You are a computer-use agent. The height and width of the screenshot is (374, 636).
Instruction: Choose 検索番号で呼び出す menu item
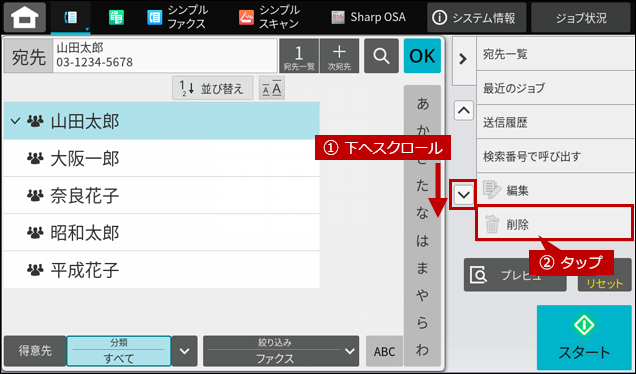555,156
